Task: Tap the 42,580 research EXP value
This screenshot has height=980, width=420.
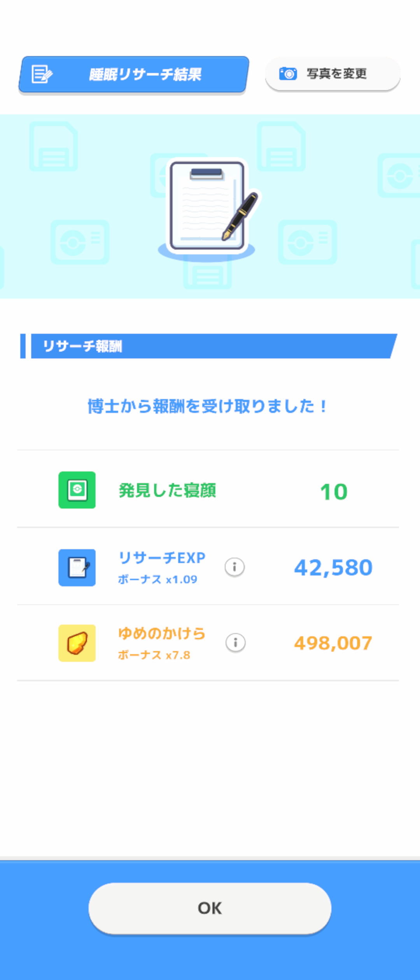Action: [333, 567]
